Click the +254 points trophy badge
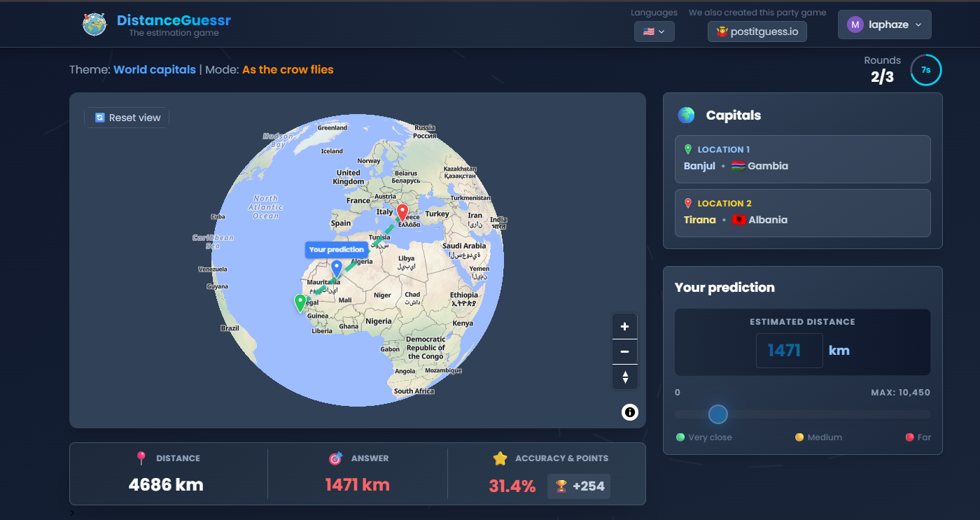This screenshot has height=520, width=980. [x=579, y=486]
